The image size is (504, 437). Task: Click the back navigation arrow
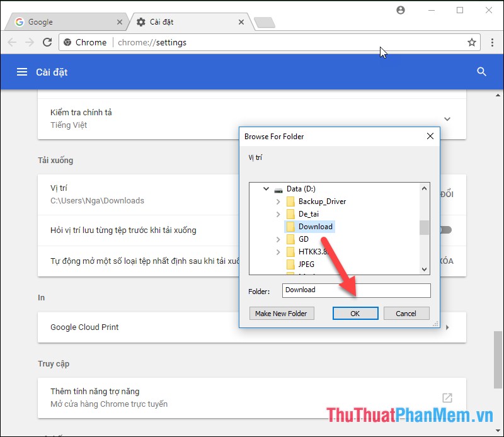coord(12,42)
